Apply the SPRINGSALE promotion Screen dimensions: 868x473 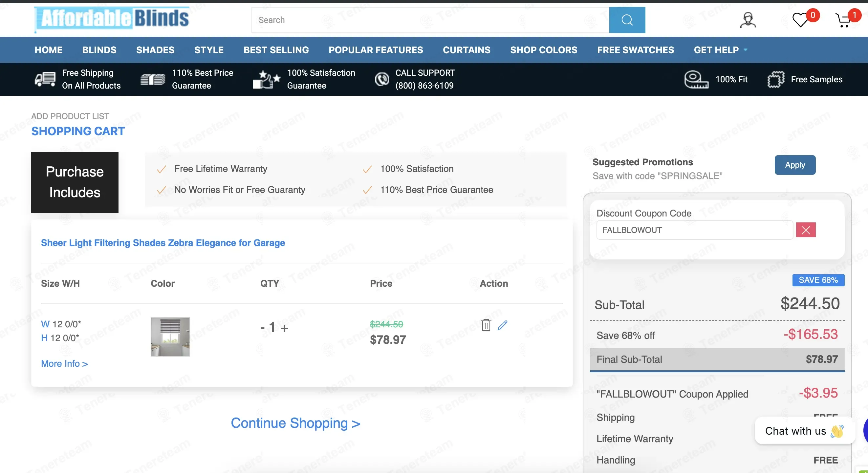[x=795, y=165]
